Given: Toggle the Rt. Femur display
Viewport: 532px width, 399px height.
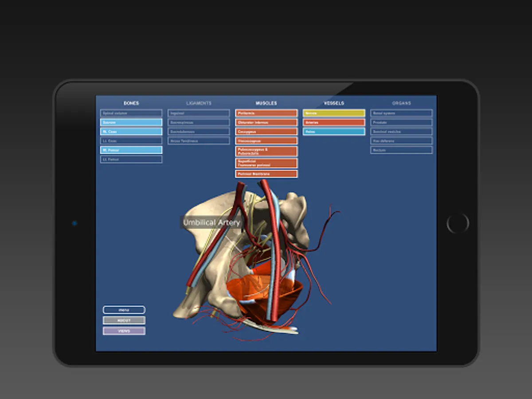Looking at the screenshot, I should click(131, 150).
